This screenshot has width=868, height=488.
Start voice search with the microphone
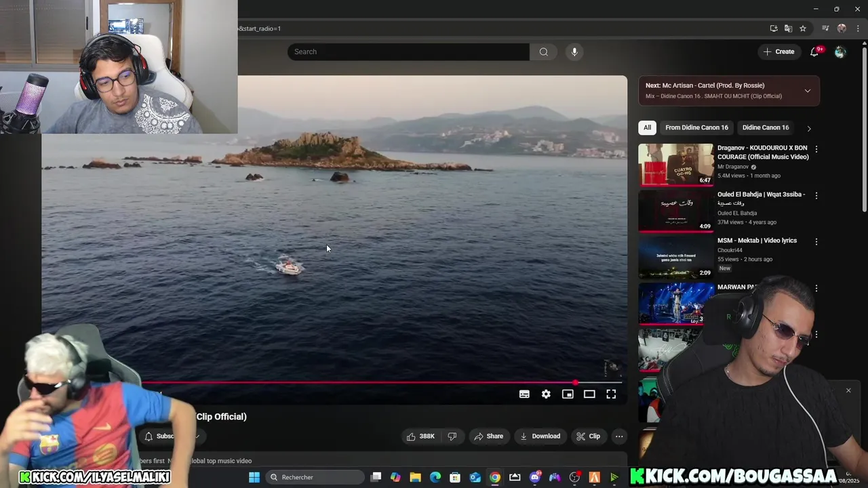pyautogui.click(x=574, y=52)
